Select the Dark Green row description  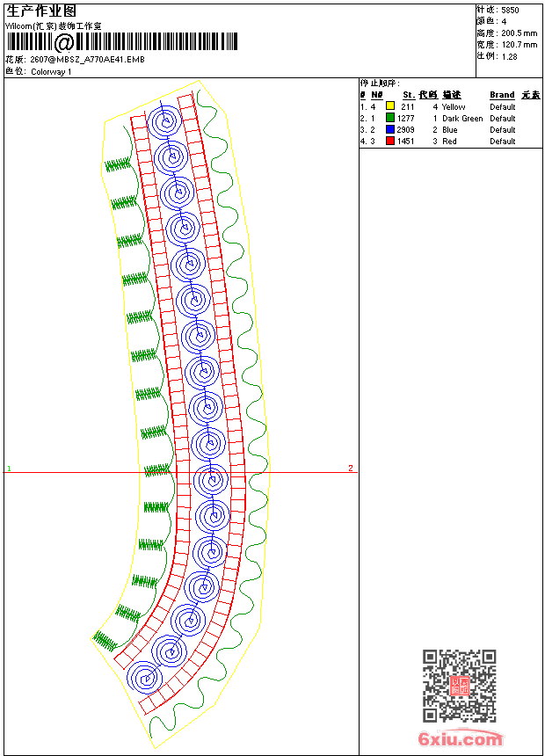462,118
